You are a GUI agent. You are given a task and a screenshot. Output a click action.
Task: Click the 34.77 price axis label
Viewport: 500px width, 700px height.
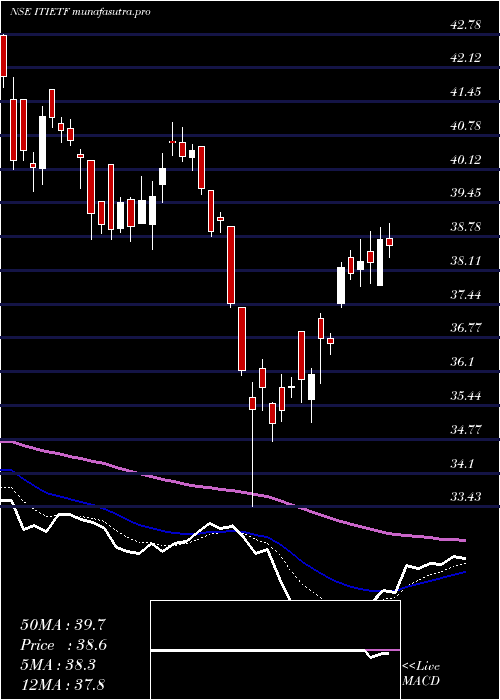(466, 430)
